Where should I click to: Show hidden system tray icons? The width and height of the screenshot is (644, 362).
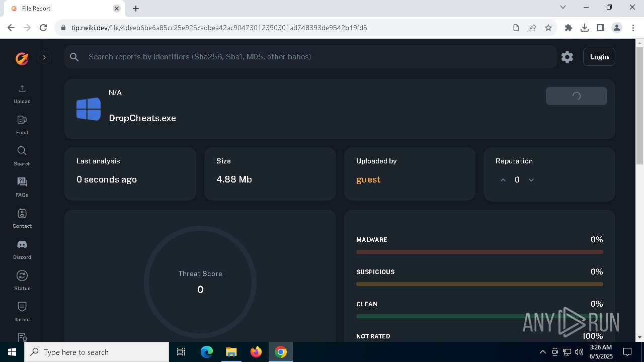[x=542, y=352]
